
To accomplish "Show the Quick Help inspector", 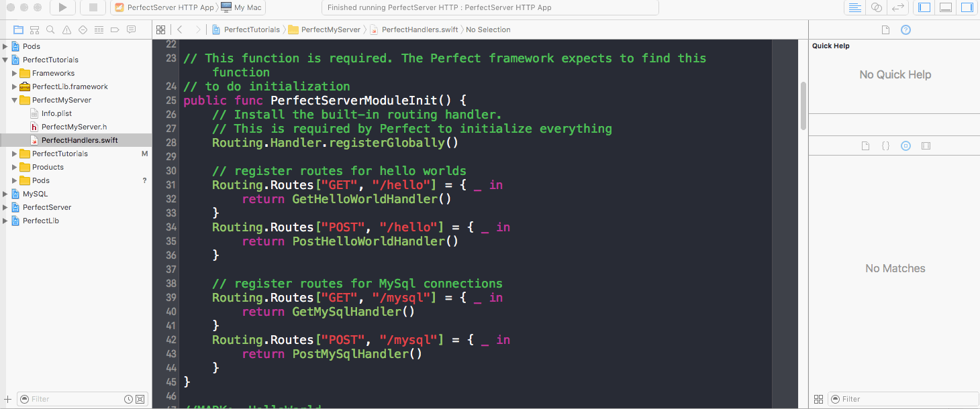I will pyautogui.click(x=905, y=30).
